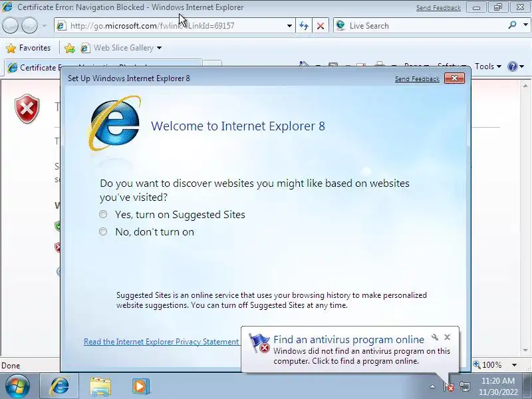Expand the address bar history dropdown
The height and width of the screenshot is (399, 532).
click(289, 26)
